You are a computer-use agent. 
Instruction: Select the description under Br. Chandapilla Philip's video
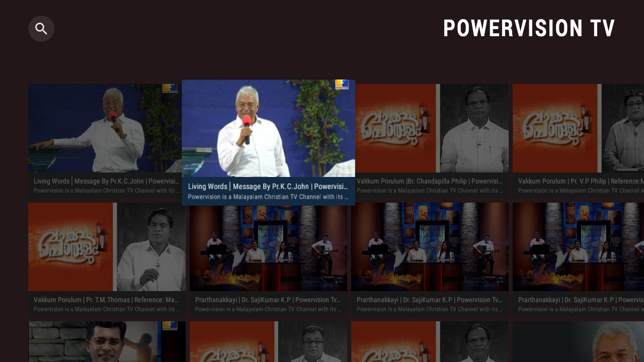click(x=430, y=190)
